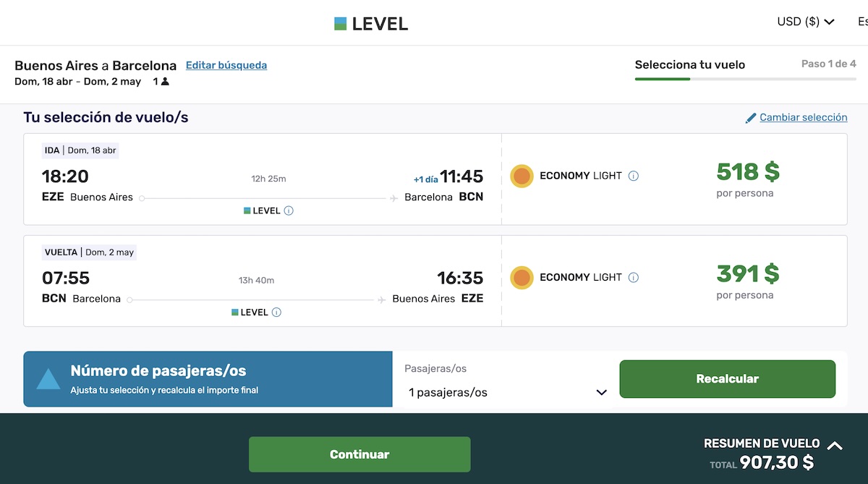The height and width of the screenshot is (484, 868).
Task: Click pencil icon by Cambiar selección
Action: 751,118
